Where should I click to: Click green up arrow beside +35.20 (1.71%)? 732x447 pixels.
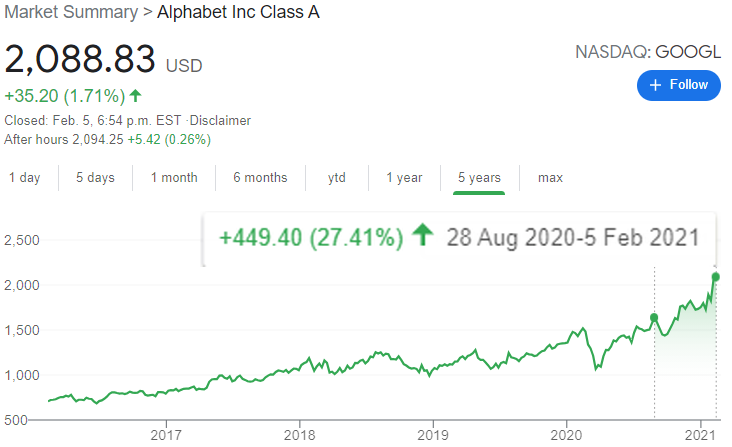coord(135,97)
